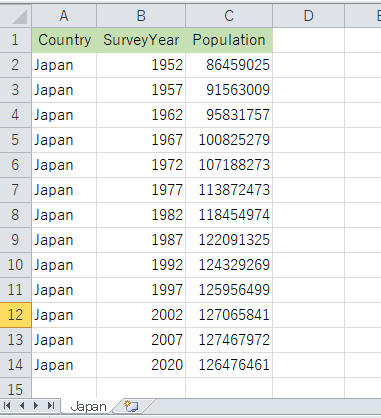Select cell with year 1967
Image resolution: width=381 pixels, height=418 pixels.
point(141,140)
